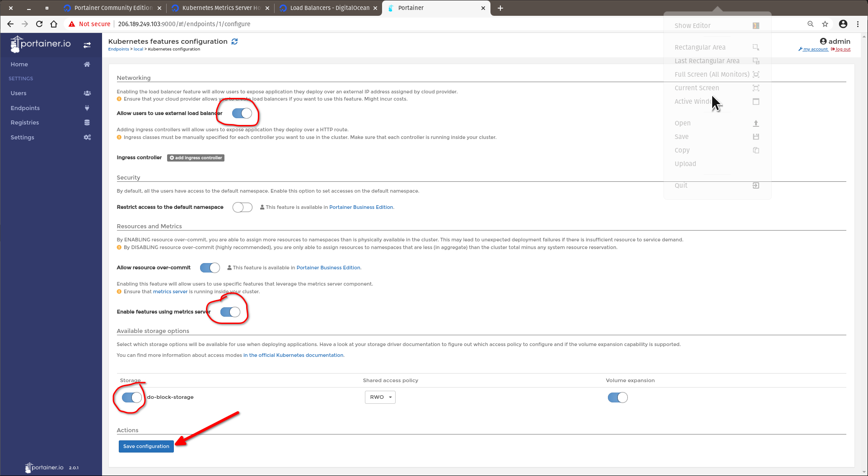The image size is (868, 476).
Task: Click Save configuration button
Action: tap(146, 446)
